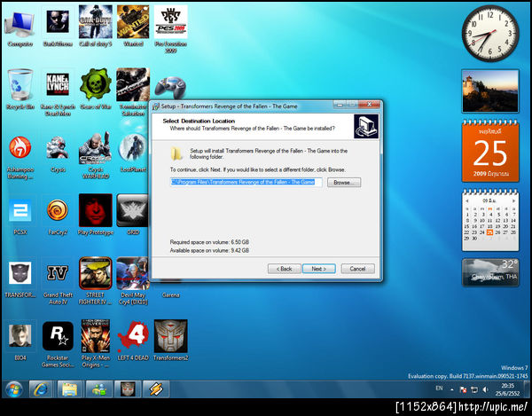Click the EN language indicator
Image resolution: width=532 pixels, height=416 pixels.
coord(439,389)
